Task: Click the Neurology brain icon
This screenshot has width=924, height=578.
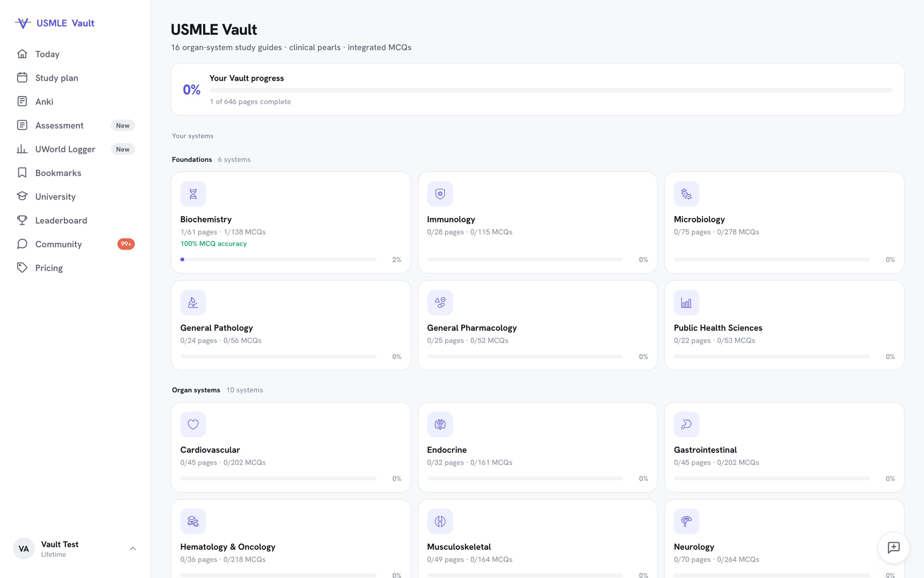Action: click(x=686, y=521)
